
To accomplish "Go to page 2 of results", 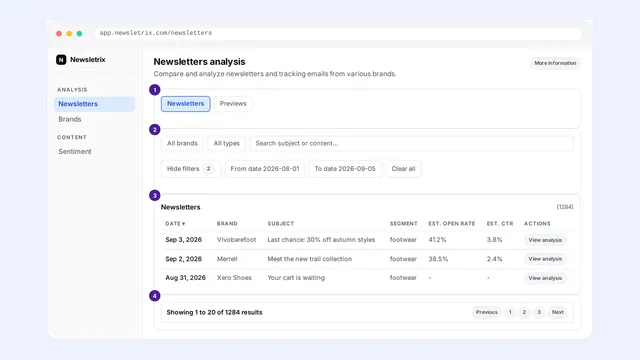I will [524, 312].
